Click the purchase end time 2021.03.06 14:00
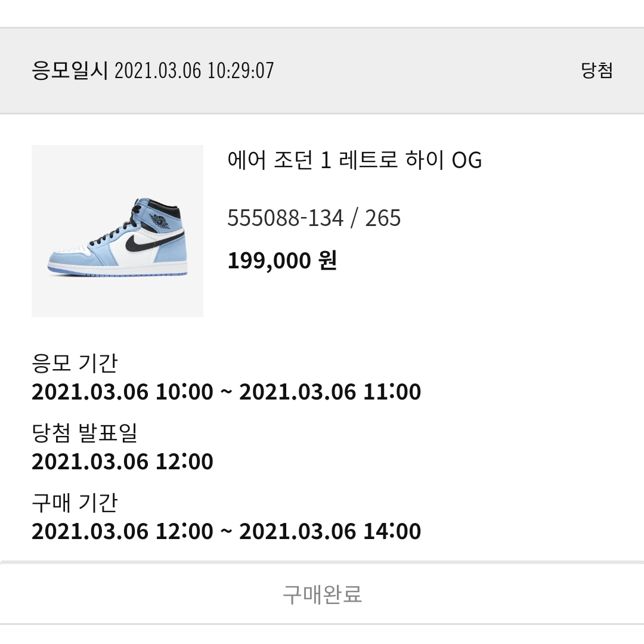This screenshot has height=644, width=644. click(330, 531)
